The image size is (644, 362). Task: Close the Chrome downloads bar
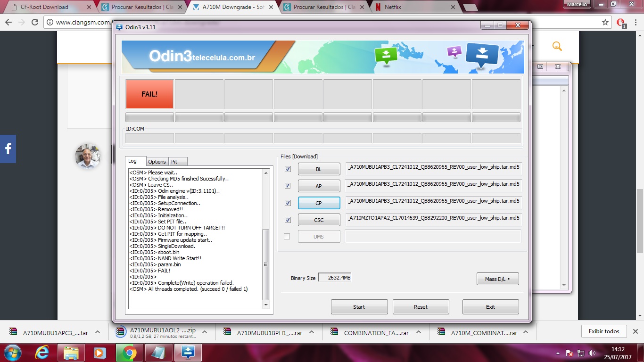635,331
